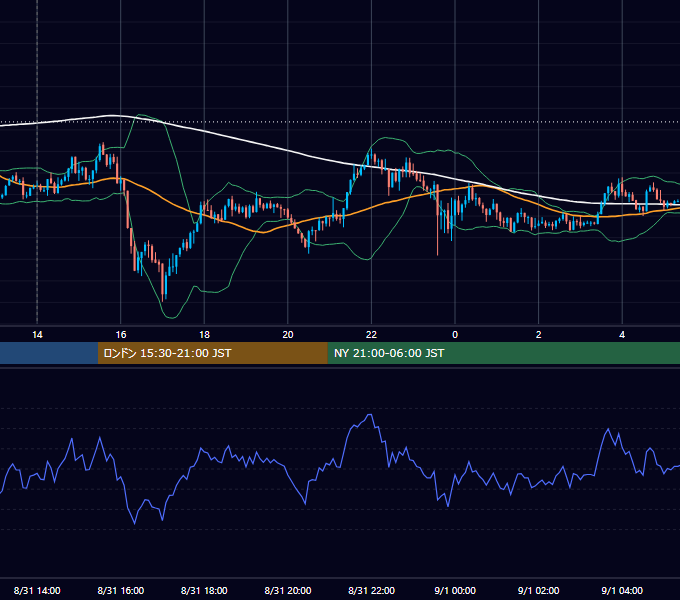Click the 8/31 22:00 time label
The image size is (680, 600).
[x=371, y=590]
